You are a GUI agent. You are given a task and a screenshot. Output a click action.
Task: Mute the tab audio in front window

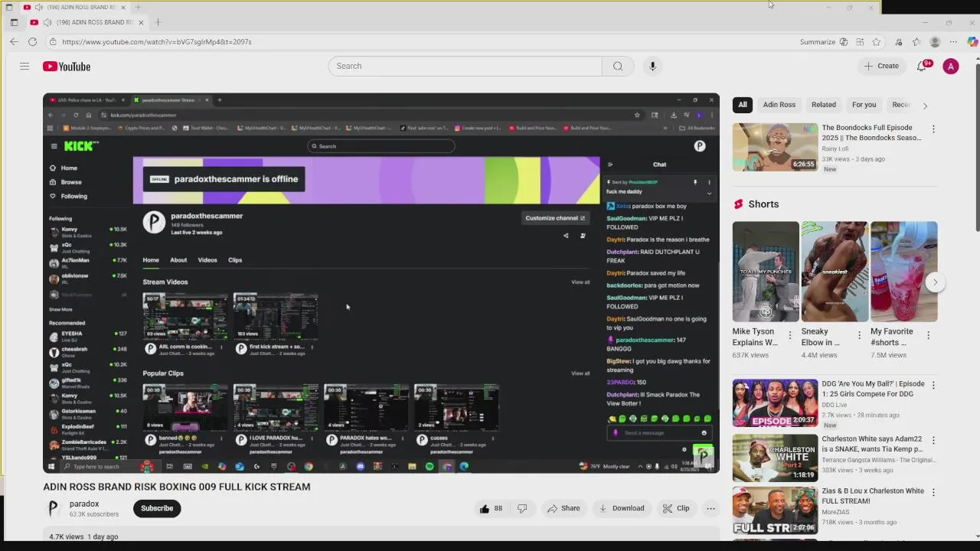pos(47,22)
